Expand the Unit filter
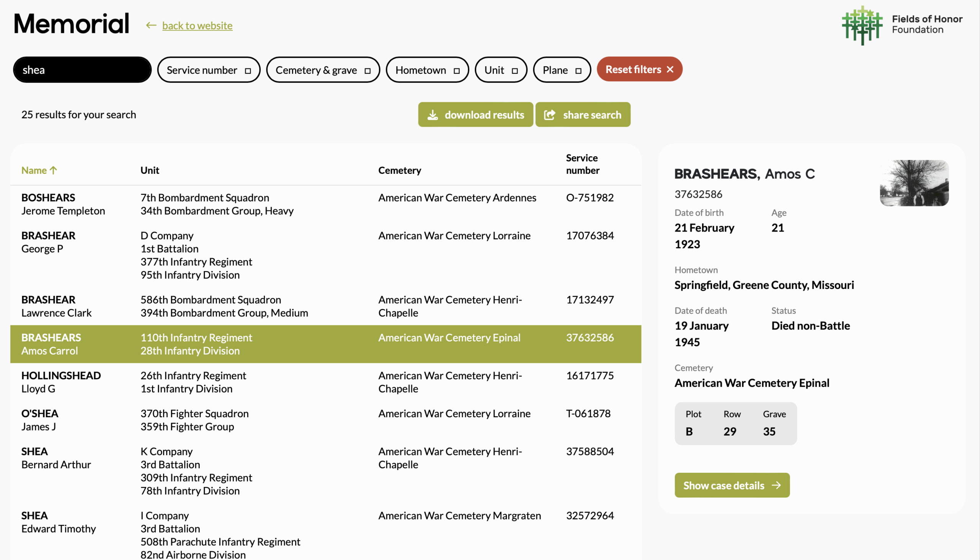 point(500,70)
